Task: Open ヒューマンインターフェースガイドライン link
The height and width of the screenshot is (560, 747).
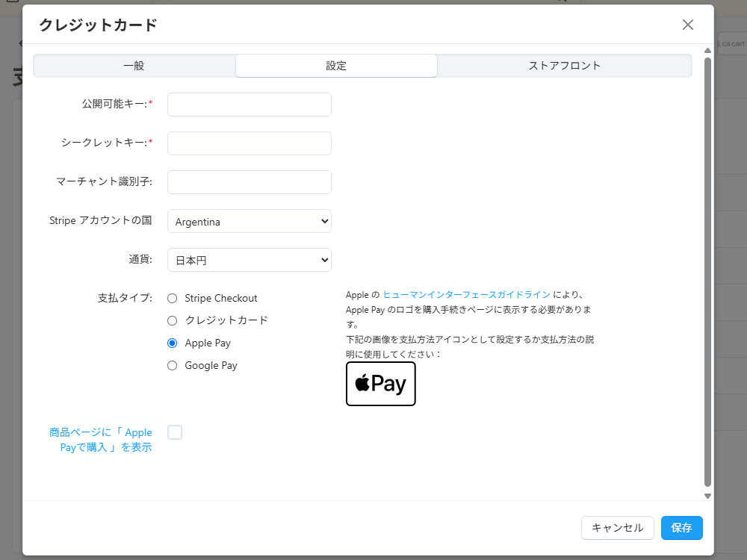Action: 466,295
